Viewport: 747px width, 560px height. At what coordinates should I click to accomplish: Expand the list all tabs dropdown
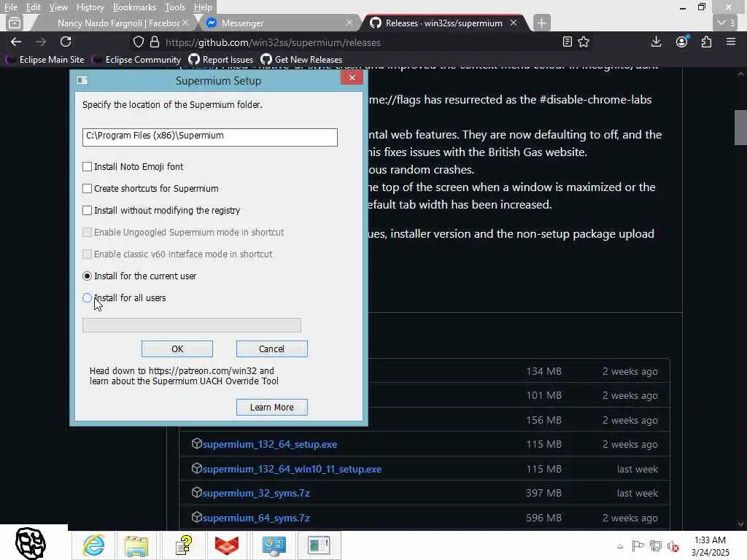pyautogui.click(x=726, y=23)
